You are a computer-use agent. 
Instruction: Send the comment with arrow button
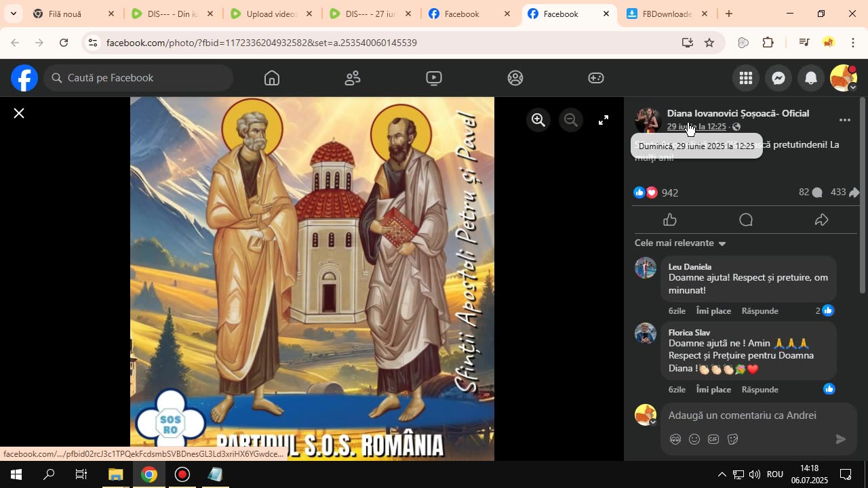coord(841,439)
